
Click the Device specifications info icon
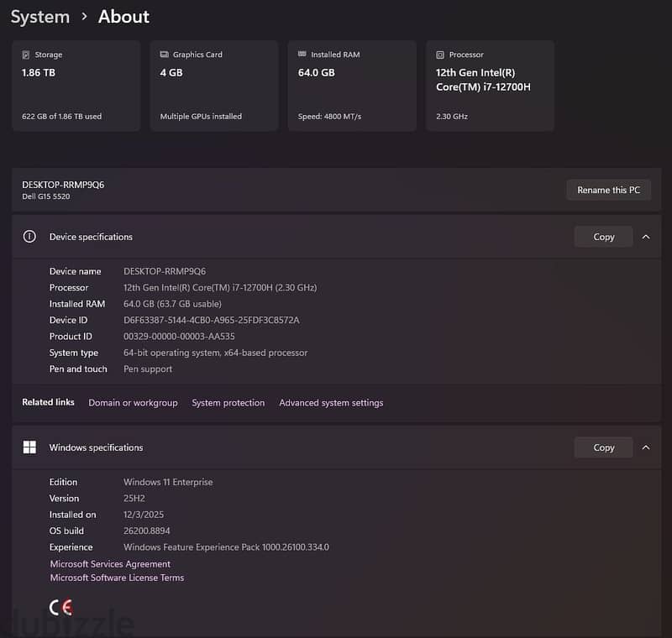pyautogui.click(x=29, y=237)
